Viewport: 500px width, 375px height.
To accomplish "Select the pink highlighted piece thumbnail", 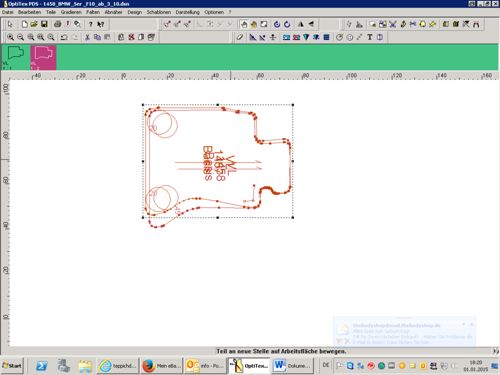I will 43,58.
